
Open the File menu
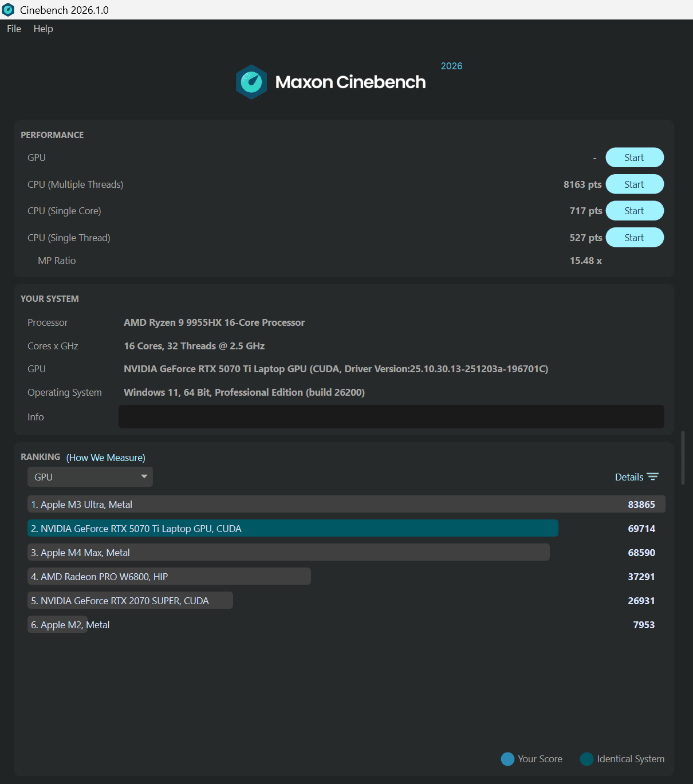pyautogui.click(x=14, y=29)
